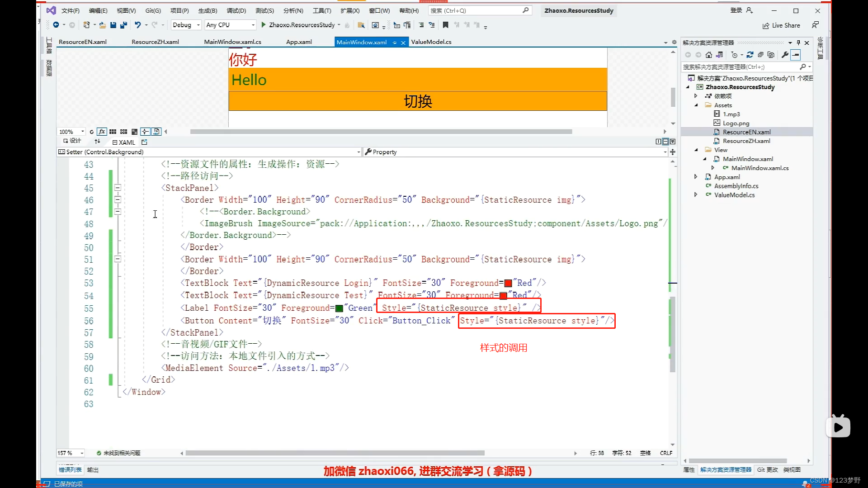
Task: Open the 调试(D) menu
Action: [x=236, y=10]
